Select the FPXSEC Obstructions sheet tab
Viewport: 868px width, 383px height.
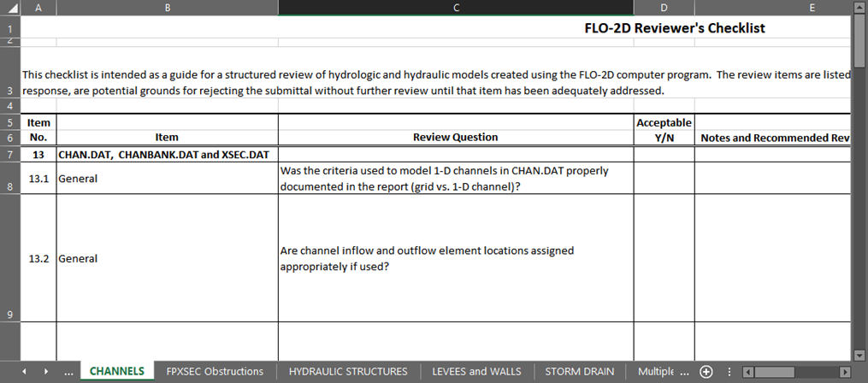point(215,371)
